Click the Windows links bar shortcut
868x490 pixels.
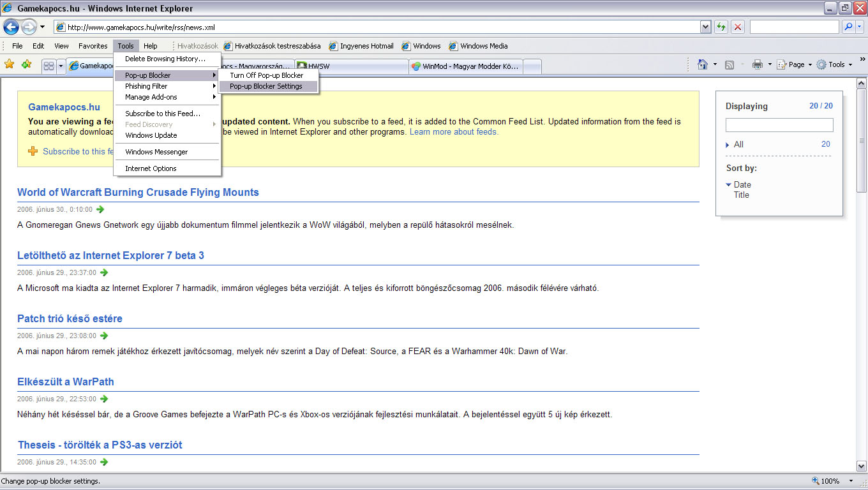pos(421,46)
